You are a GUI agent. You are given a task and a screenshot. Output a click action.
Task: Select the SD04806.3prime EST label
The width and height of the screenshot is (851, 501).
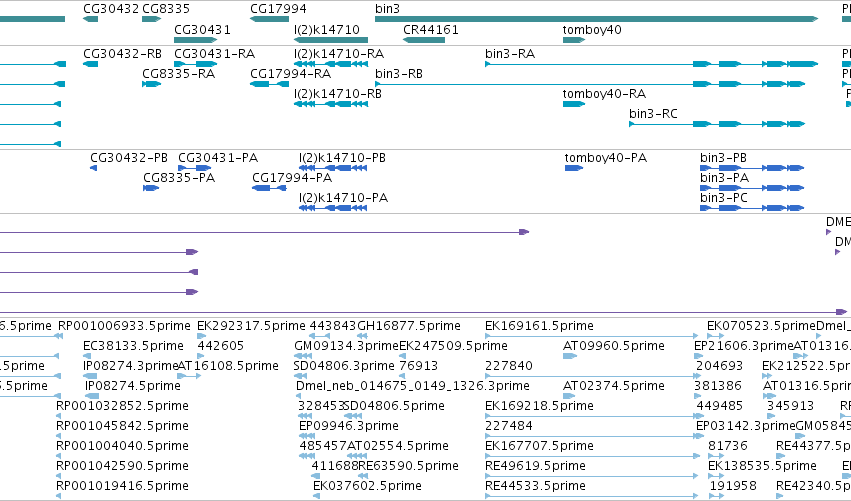(x=344, y=366)
